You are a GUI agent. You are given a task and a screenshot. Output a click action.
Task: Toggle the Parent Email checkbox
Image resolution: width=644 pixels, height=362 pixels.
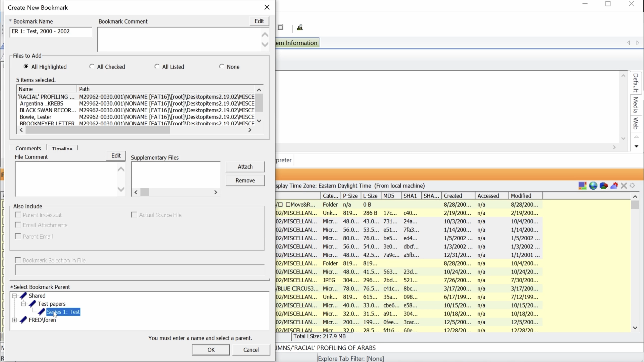(x=18, y=236)
